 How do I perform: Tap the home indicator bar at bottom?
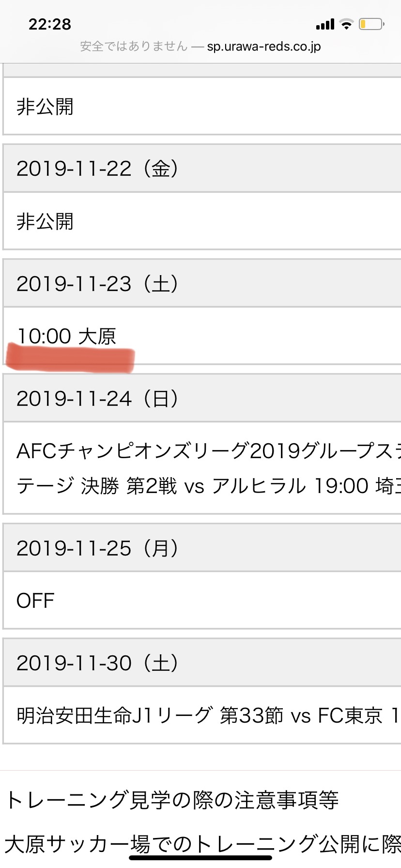pyautogui.click(x=200, y=858)
